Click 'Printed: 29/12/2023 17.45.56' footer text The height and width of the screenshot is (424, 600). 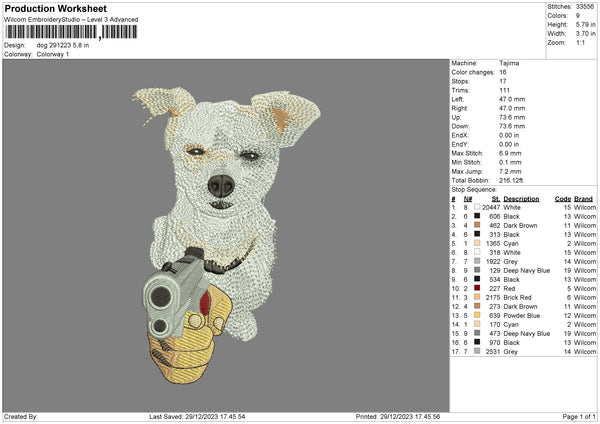(398, 416)
